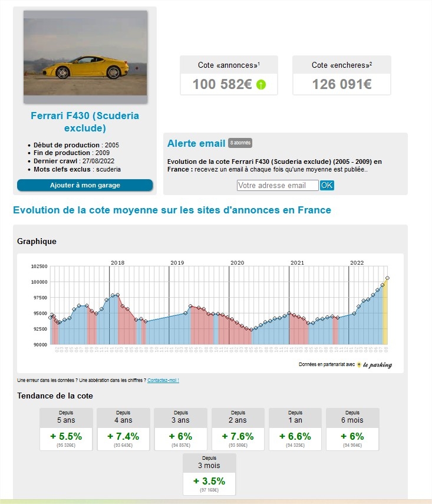Click the early-2018 peak point on graph
432x504 pixels.
point(118,295)
